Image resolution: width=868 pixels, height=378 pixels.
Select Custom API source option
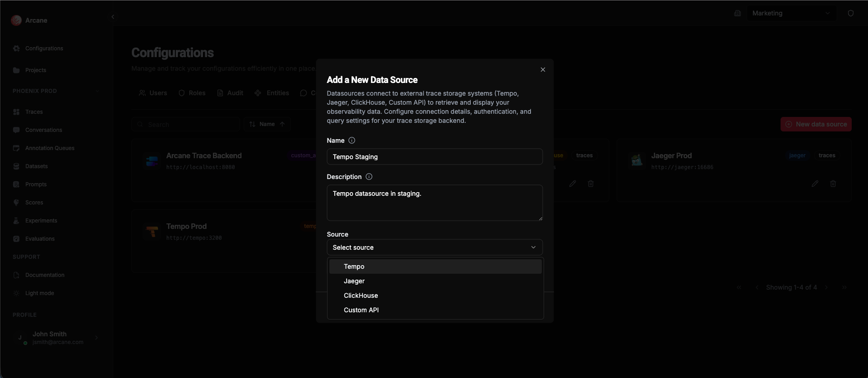435,310
